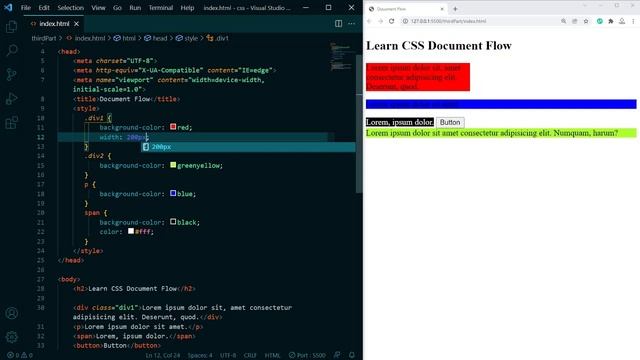Open the Selection menu
This screenshot has width=640, height=360.
[x=70, y=8]
